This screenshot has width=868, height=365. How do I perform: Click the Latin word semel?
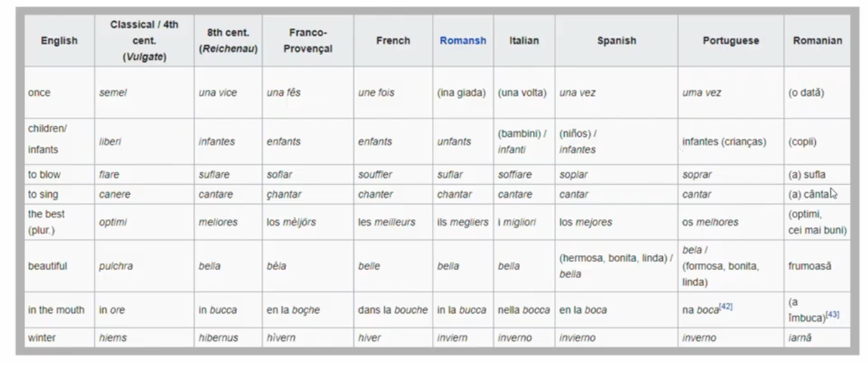point(113,93)
